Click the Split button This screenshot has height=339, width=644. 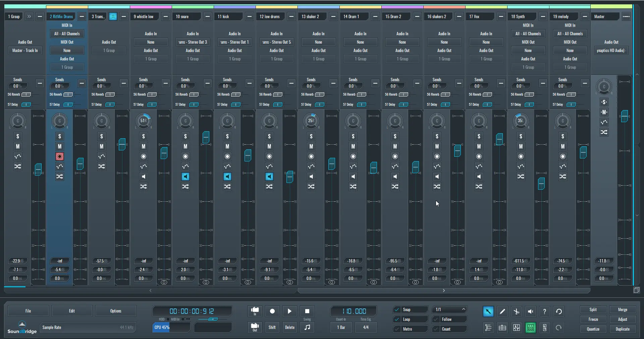click(x=593, y=310)
